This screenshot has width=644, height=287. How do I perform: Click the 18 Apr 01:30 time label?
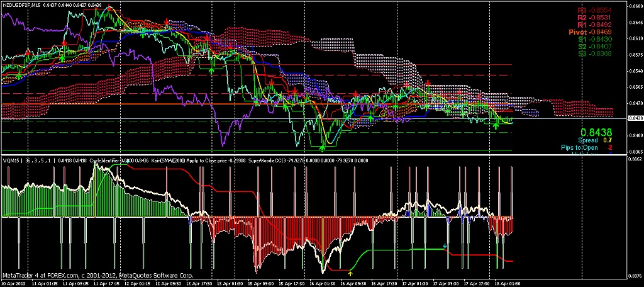(x=506, y=284)
